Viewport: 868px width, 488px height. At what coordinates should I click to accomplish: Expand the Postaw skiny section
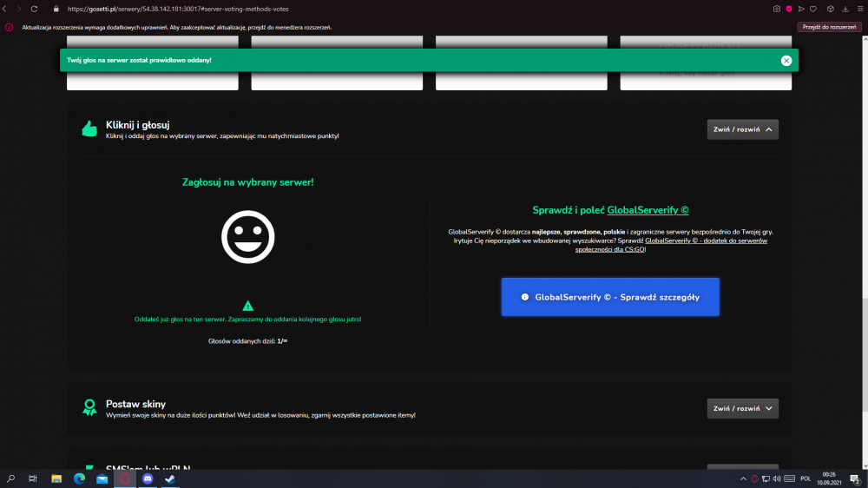click(x=742, y=409)
